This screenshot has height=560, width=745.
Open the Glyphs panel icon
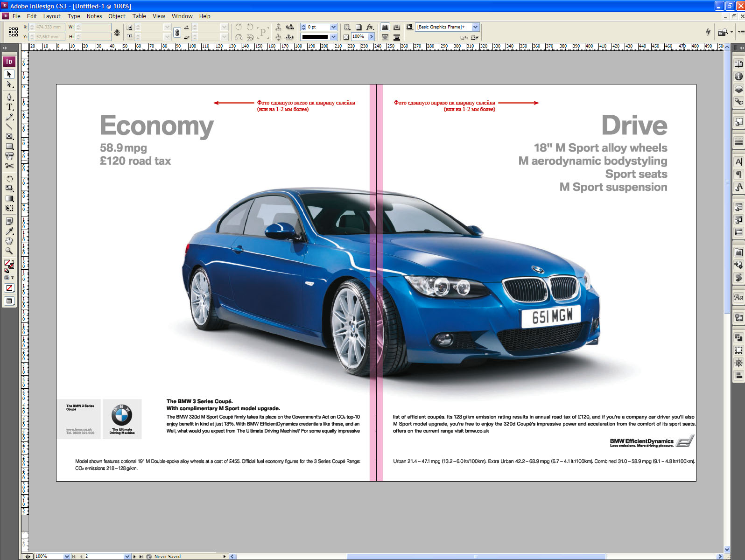coord(738,297)
